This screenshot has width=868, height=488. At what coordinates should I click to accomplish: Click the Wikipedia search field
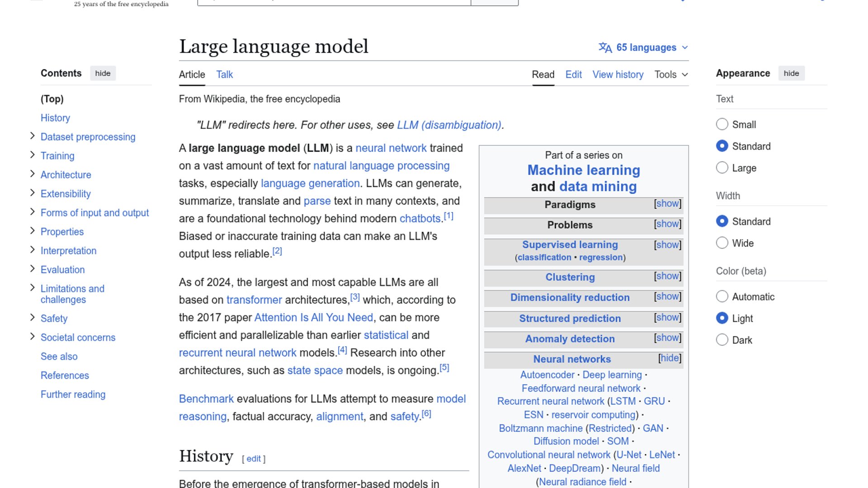333,1
